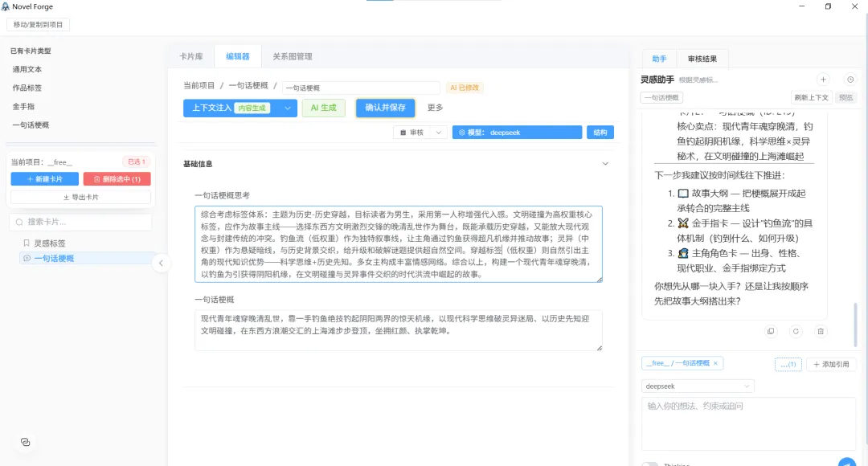868x466 pixels.
Task: Click the chat bubble icon at bottom left
Action: pyautogui.click(x=26, y=442)
